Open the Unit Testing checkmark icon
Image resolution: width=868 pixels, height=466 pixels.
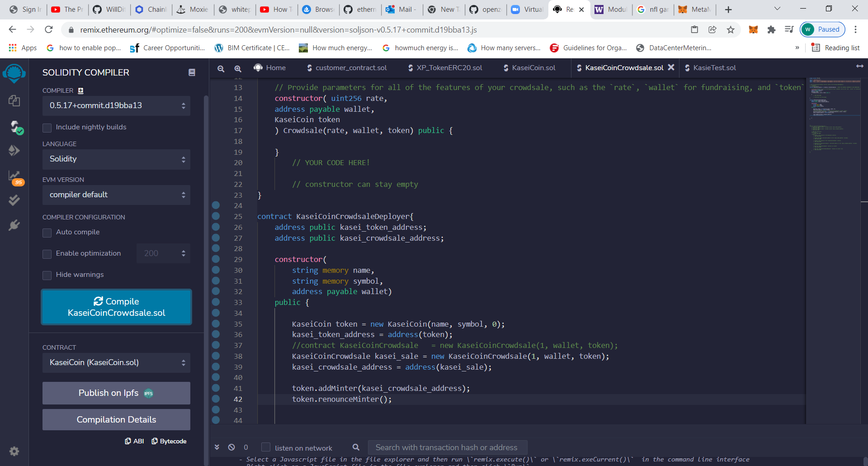point(14,200)
